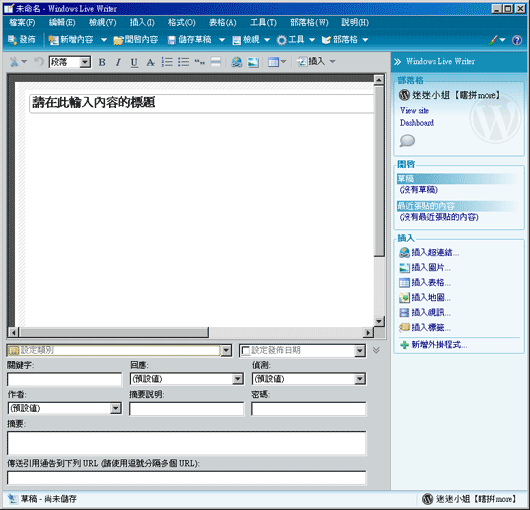Screen dimensions: 530x510
Task: Click the insert table icon in toolbar
Action: [273, 62]
